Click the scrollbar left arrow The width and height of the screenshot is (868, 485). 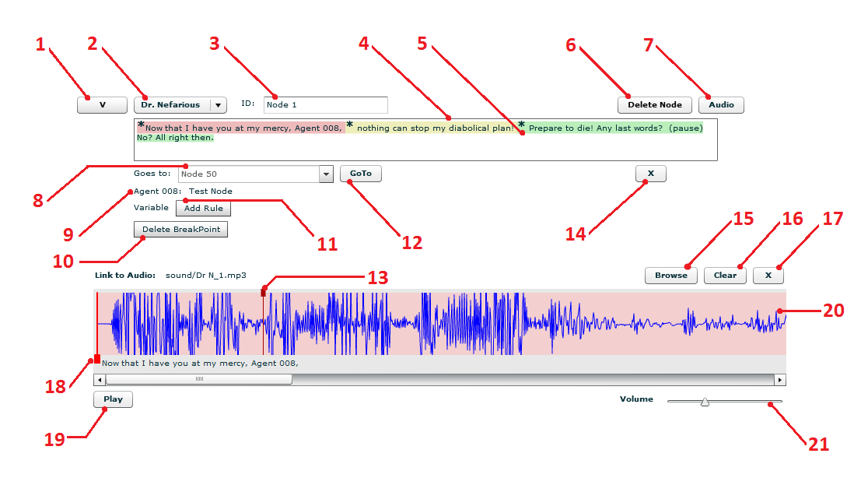100,380
